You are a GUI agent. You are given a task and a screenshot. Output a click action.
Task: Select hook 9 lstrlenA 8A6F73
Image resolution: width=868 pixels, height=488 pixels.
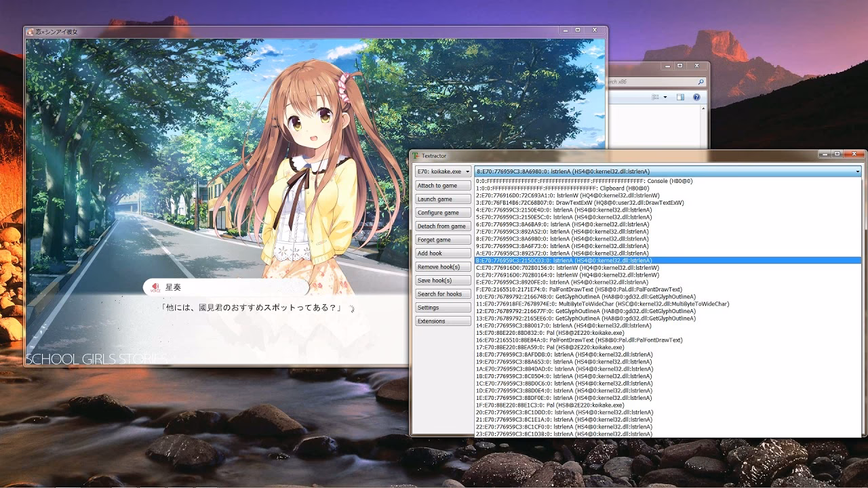coord(668,246)
